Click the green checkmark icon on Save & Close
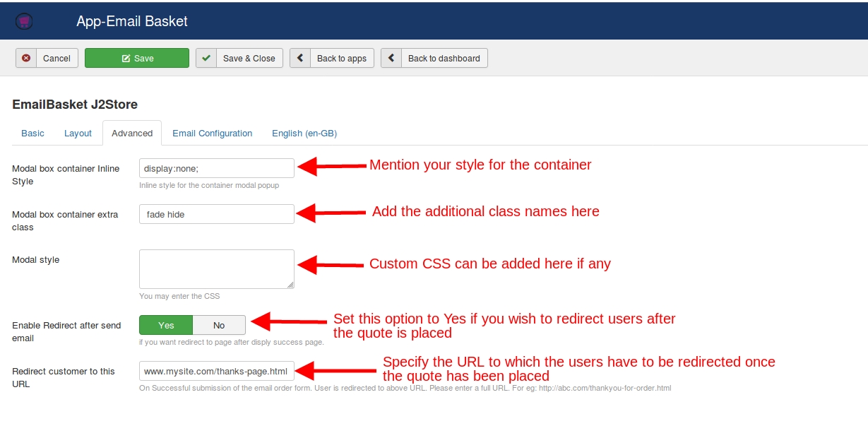This screenshot has width=868, height=426. tap(206, 59)
